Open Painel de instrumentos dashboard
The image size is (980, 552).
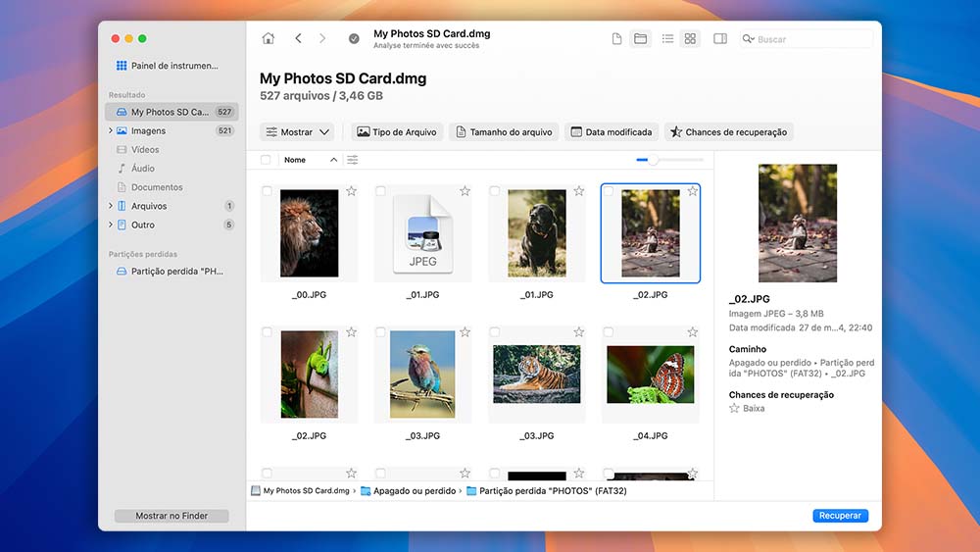(x=167, y=66)
